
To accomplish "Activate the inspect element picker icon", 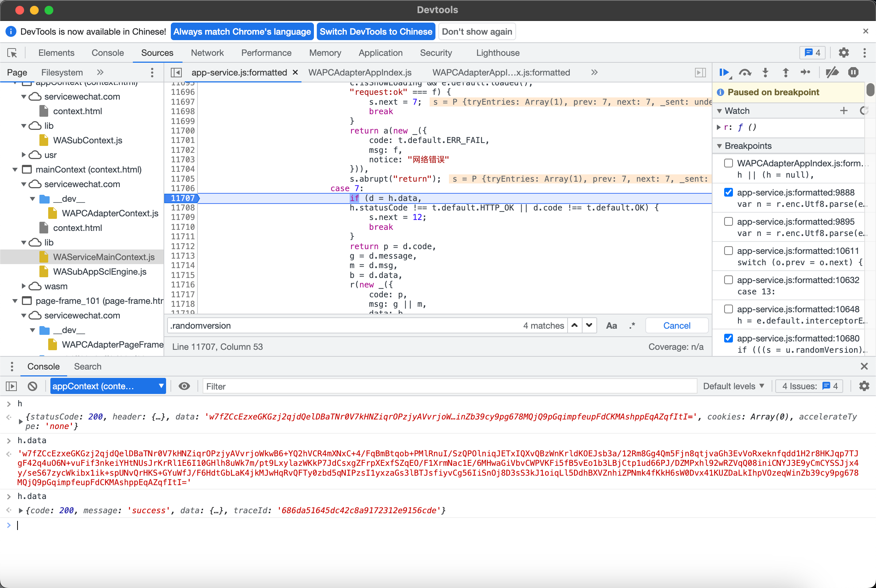I will pyautogui.click(x=12, y=53).
